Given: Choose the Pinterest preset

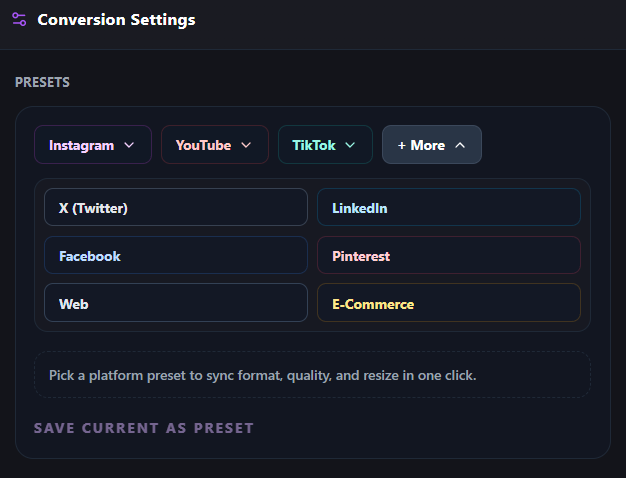Looking at the screenshot, I should [449, 255].
